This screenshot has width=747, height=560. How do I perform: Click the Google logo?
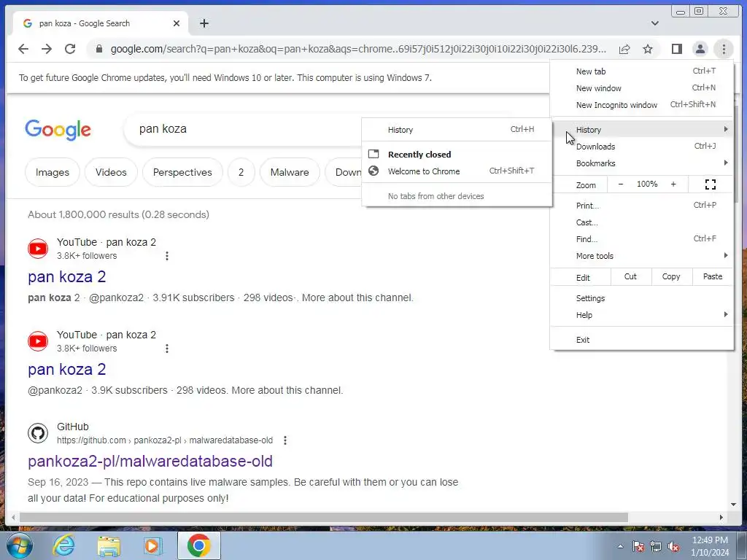tap(58, 130)
